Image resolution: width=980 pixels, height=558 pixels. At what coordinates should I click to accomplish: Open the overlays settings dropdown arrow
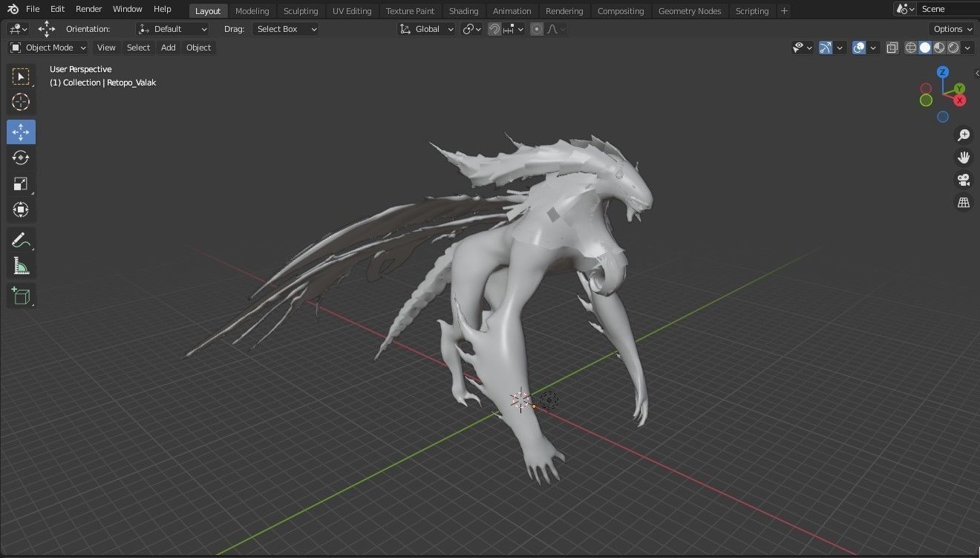[873, 48]
